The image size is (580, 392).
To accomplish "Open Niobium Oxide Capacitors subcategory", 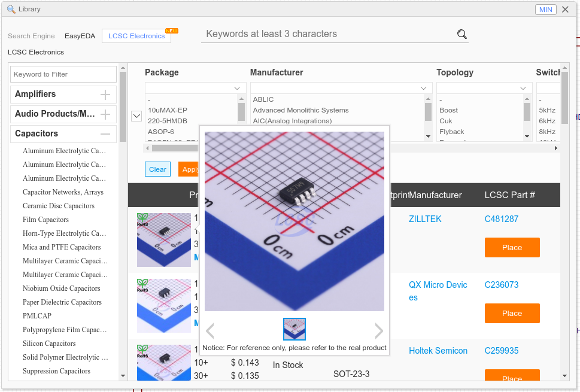I will point(62,288).
